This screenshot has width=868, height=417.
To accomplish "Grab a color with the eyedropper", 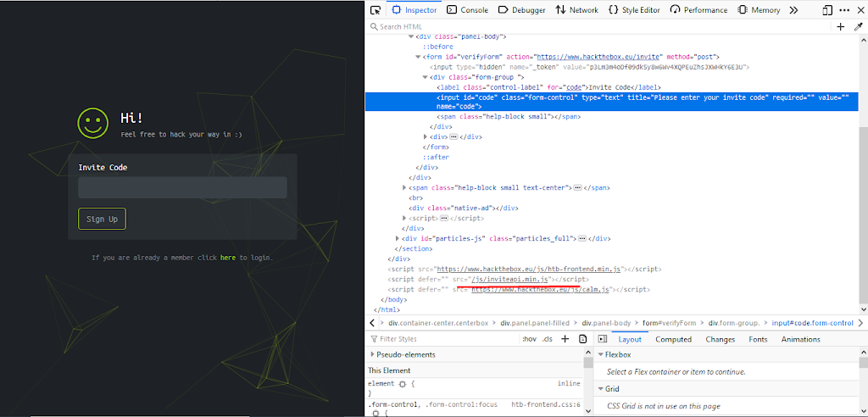I will 859,26.
